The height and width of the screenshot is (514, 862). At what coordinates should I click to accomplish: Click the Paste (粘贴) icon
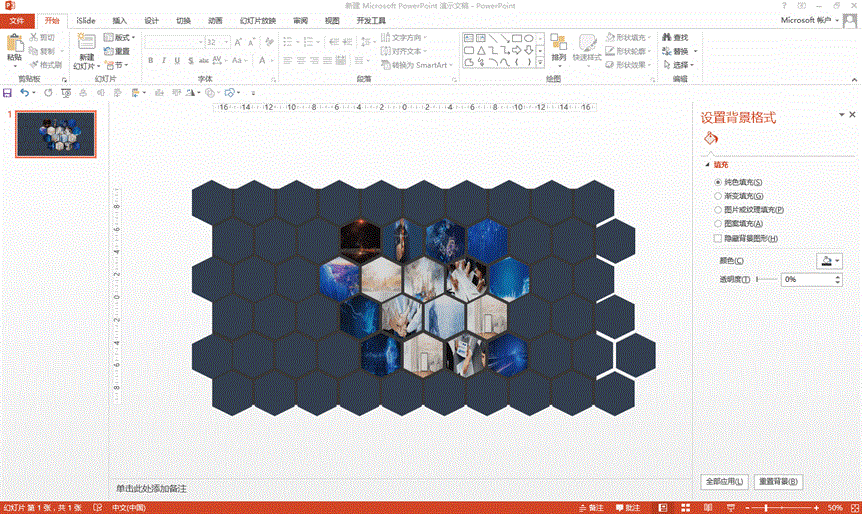(14, 43)
